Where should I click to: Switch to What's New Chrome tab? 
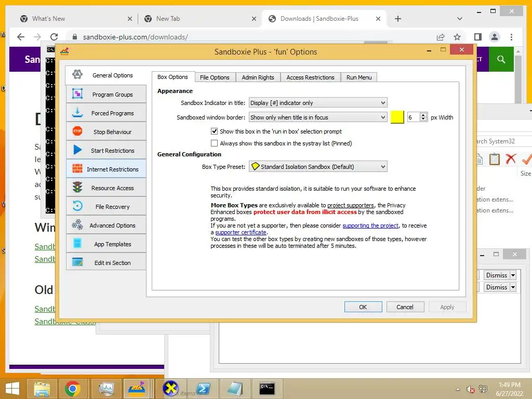point(75,19)
